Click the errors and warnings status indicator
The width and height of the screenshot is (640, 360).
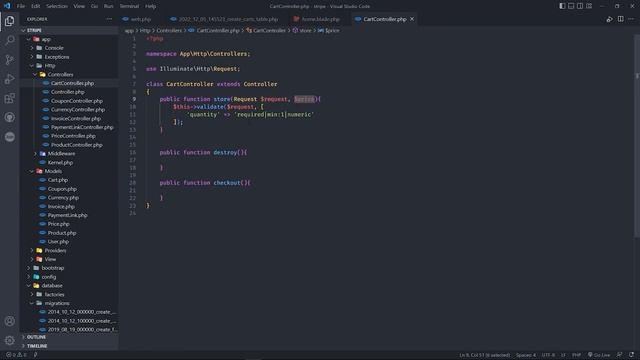pyautogui.click(x=16, y=355)
